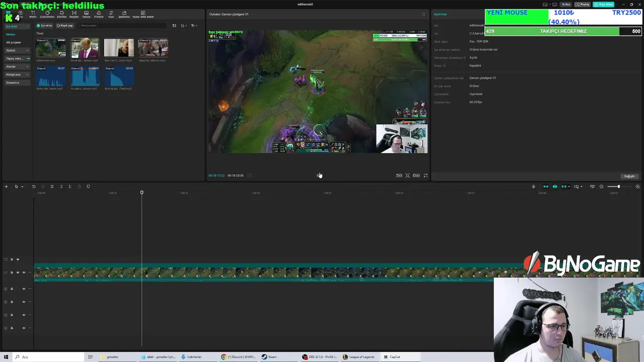
Task: Open the Şablonlar templates tab
Action: (x=124, y=14)
